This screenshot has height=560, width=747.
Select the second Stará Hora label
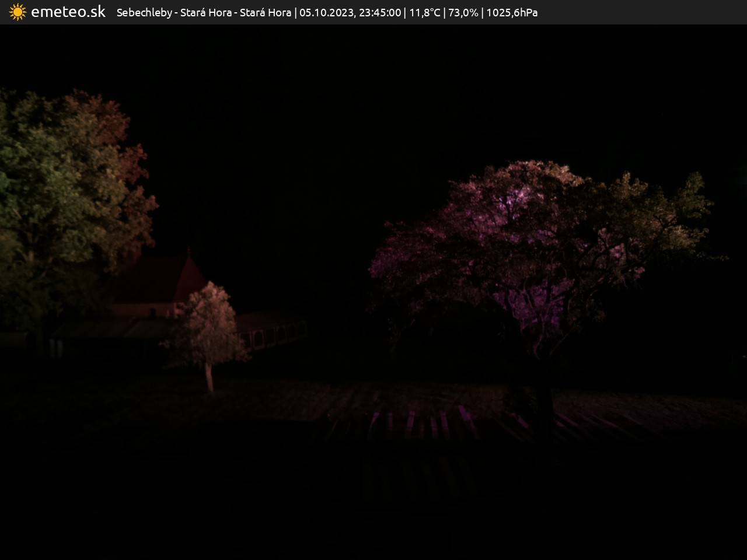[265, 13]
